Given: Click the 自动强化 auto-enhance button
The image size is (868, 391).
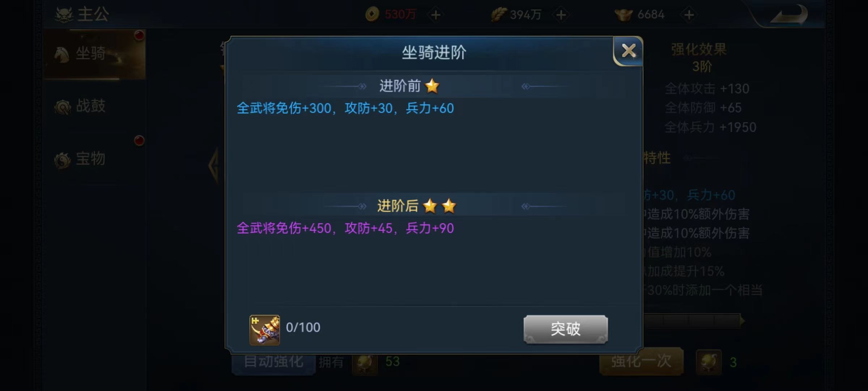Looking at the screenshot, I should pyautogui.click(x=273, y=362).
